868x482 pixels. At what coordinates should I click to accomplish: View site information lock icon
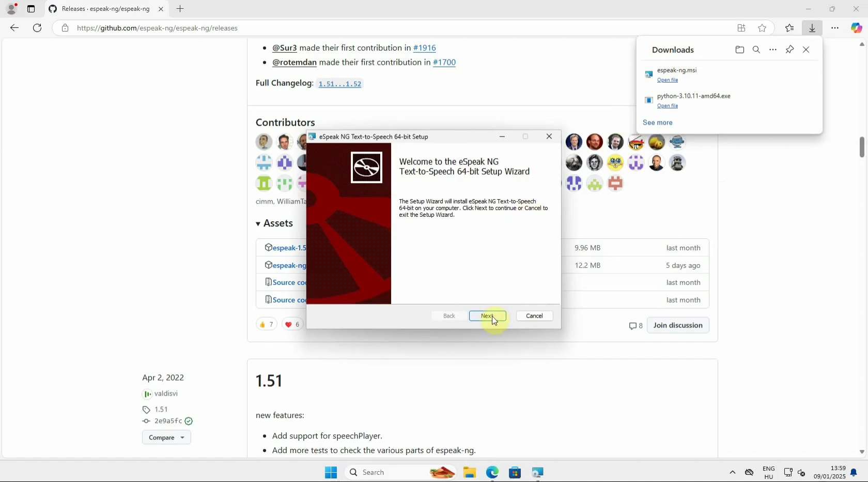pos(65,28)
